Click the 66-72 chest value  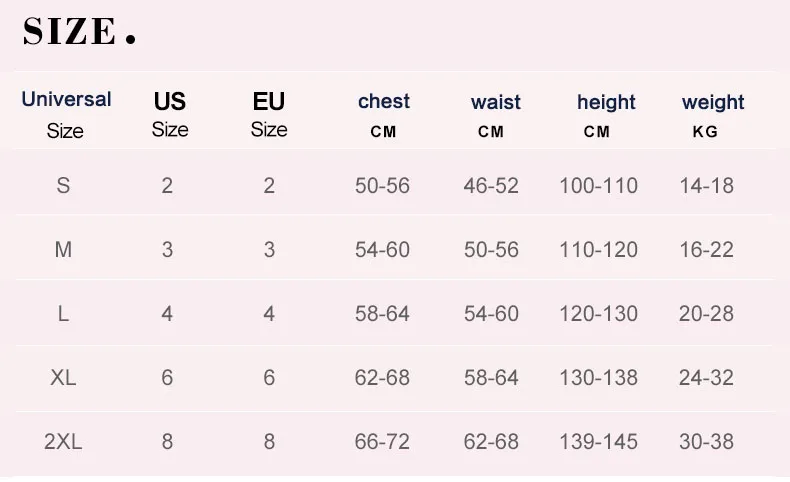(382, 441)
